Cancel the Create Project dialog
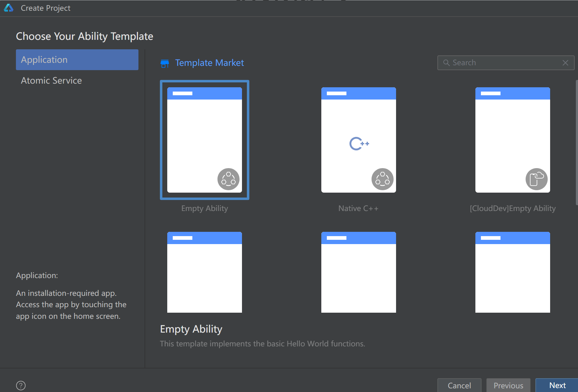 459,385
